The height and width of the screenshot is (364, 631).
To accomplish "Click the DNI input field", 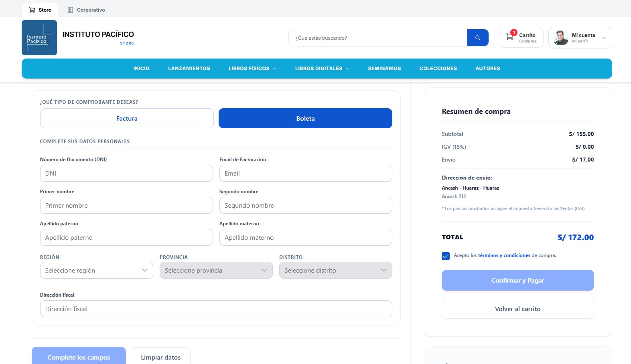I will tap(126, 173).
